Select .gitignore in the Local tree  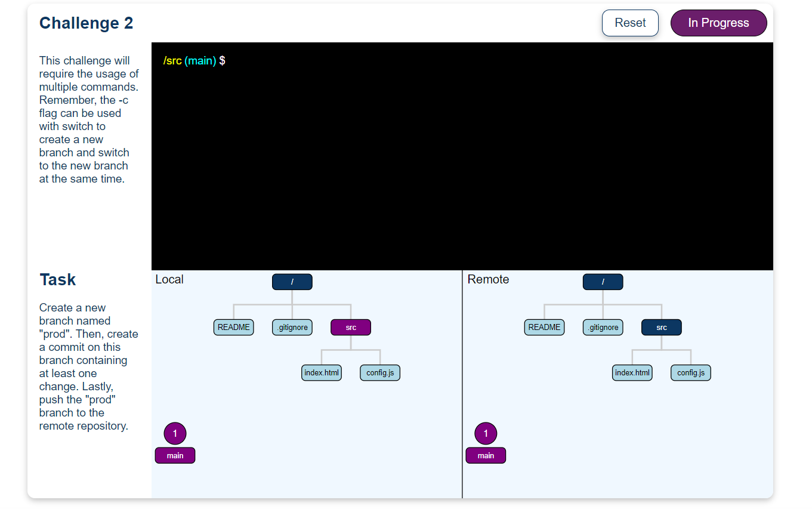pyautogui.click(x=292, y=327)
